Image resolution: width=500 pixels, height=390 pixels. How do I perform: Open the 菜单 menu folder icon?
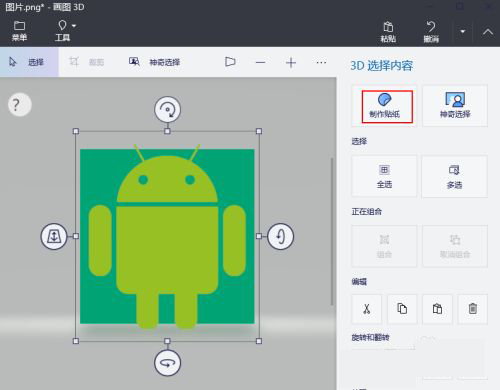point(19,26)
